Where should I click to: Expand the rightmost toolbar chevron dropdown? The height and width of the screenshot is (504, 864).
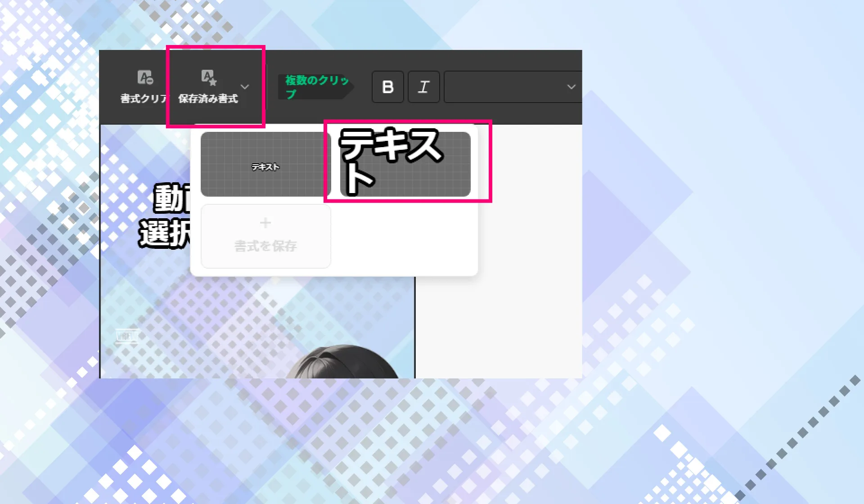pyautogui.click(x=571, y=87)
